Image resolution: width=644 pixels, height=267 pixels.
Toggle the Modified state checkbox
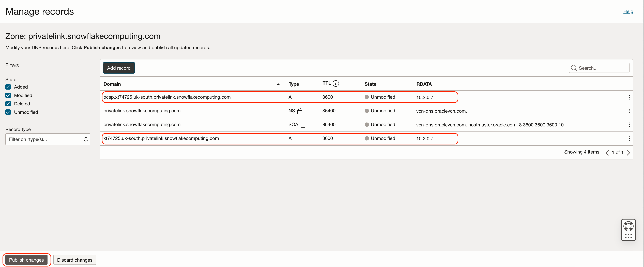coord(8,95)
